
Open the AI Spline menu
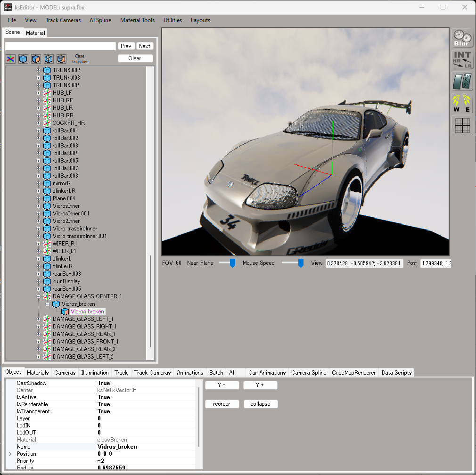pos(100,20)
